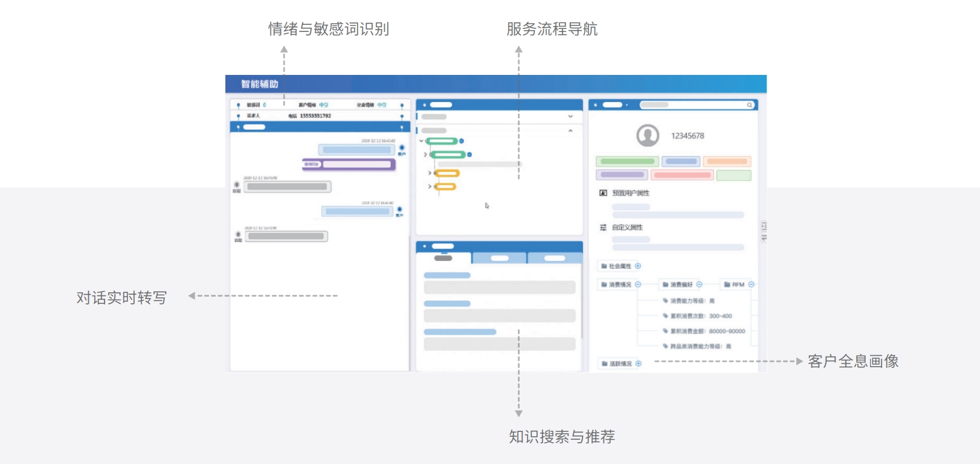Click the green customer tag swatch

pos(627,161)
